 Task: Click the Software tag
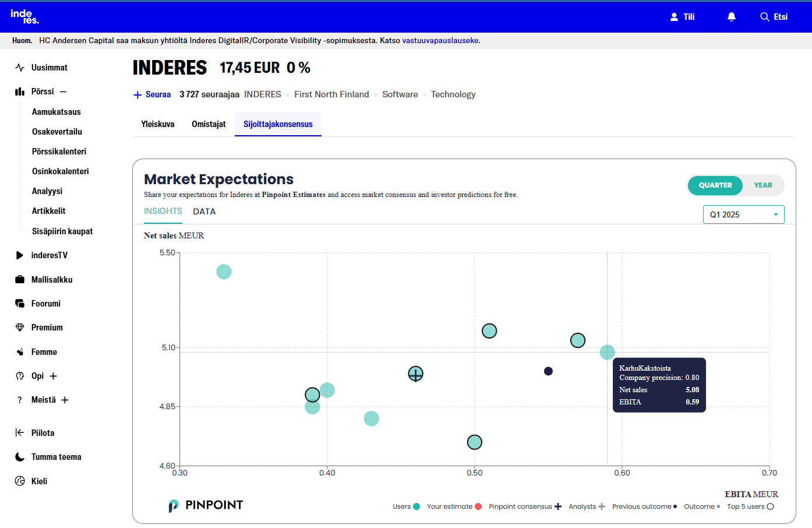[400, 94]
